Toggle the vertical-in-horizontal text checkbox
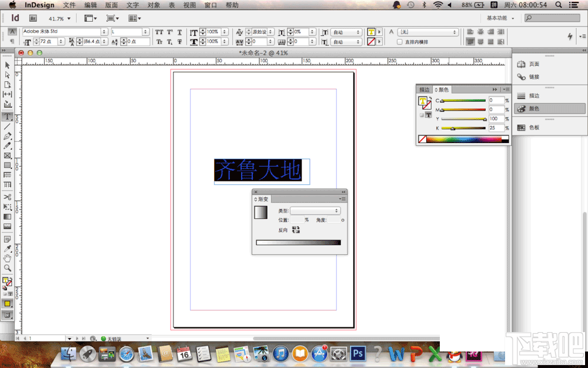 (400, 42)
